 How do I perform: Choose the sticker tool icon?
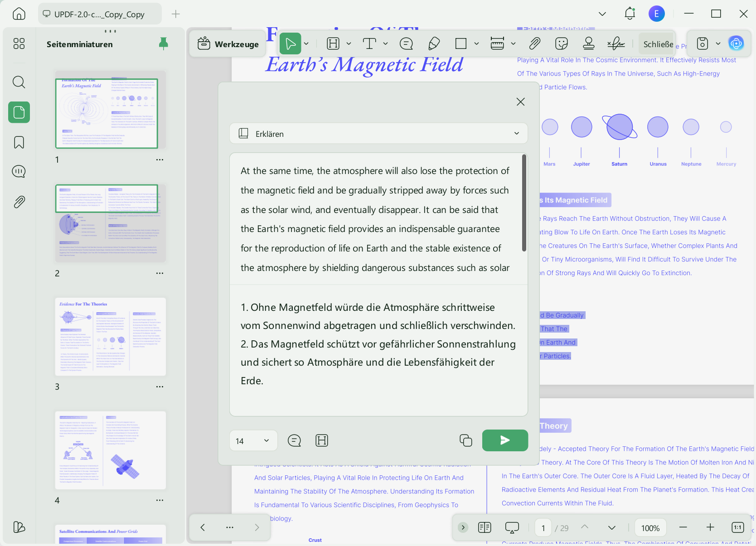pos(562,44)
